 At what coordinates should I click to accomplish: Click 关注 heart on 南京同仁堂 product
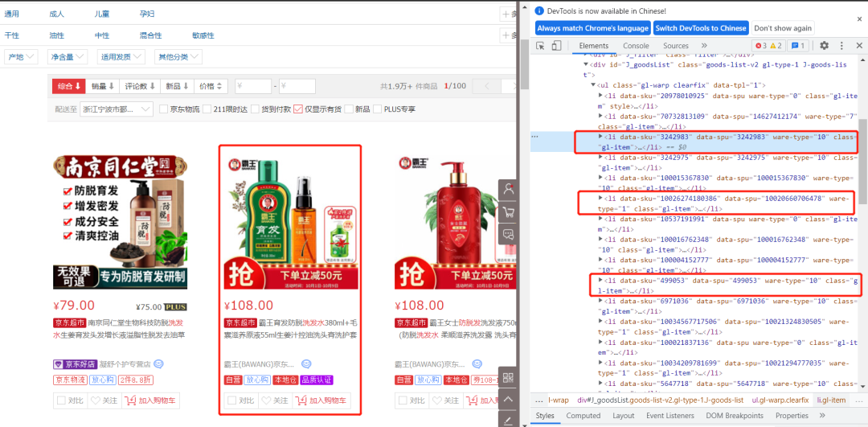click(104, 400)
